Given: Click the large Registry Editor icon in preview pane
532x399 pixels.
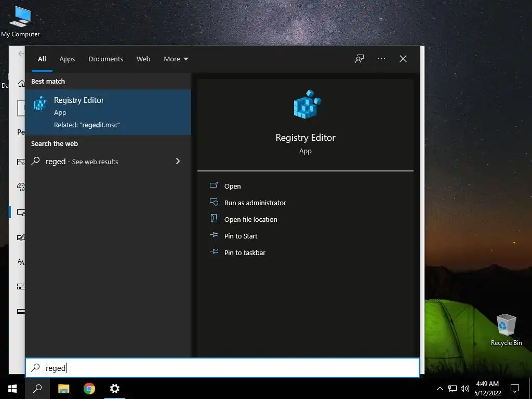Looking at the screenshot, I should 307,104.
